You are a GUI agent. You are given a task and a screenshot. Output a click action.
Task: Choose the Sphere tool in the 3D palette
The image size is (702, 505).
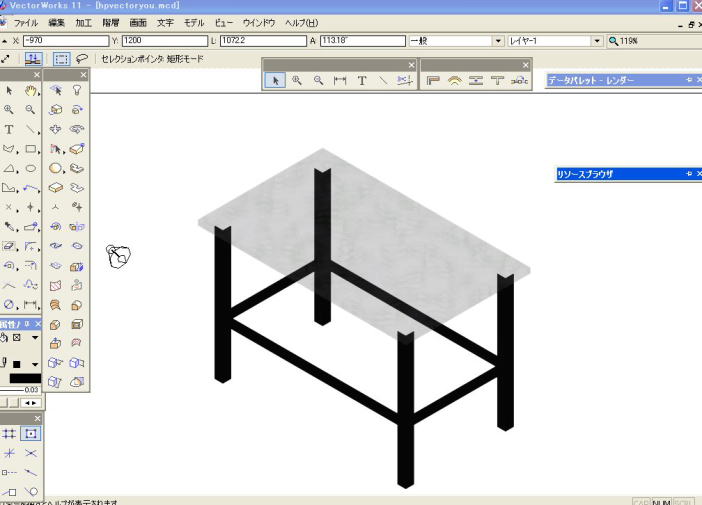(x=55, y=168)
